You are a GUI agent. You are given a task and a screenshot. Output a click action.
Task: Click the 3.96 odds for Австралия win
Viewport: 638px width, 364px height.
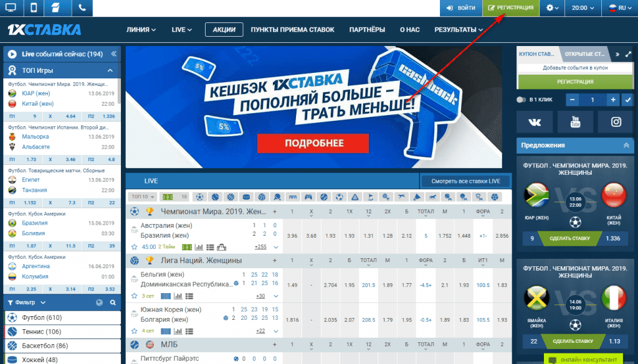click(x=292, y=236)
